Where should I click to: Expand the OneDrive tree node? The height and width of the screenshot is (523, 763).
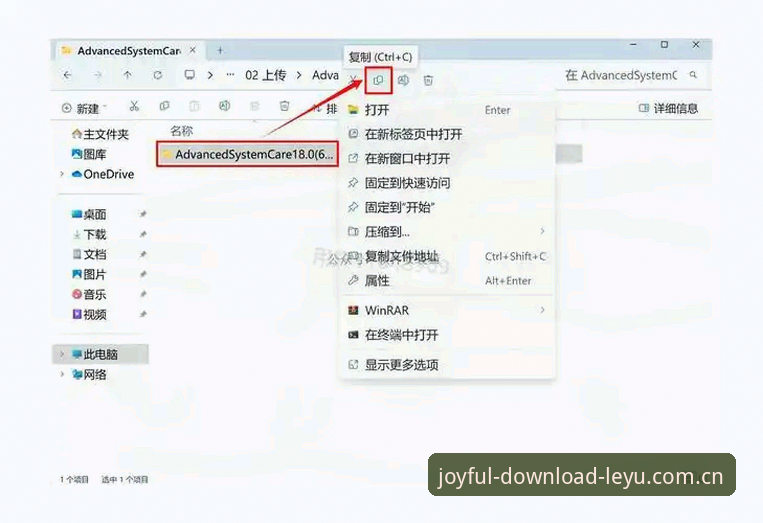[x=62, y=174]
